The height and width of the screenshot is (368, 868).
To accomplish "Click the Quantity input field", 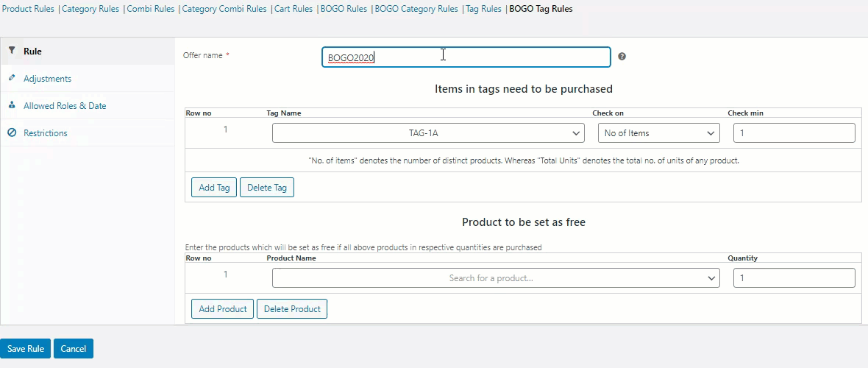I will click(x=794, y=278).
